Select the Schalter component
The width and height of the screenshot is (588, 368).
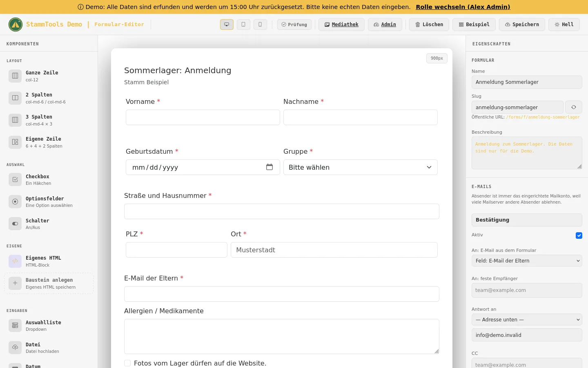[x=49, y=224]
